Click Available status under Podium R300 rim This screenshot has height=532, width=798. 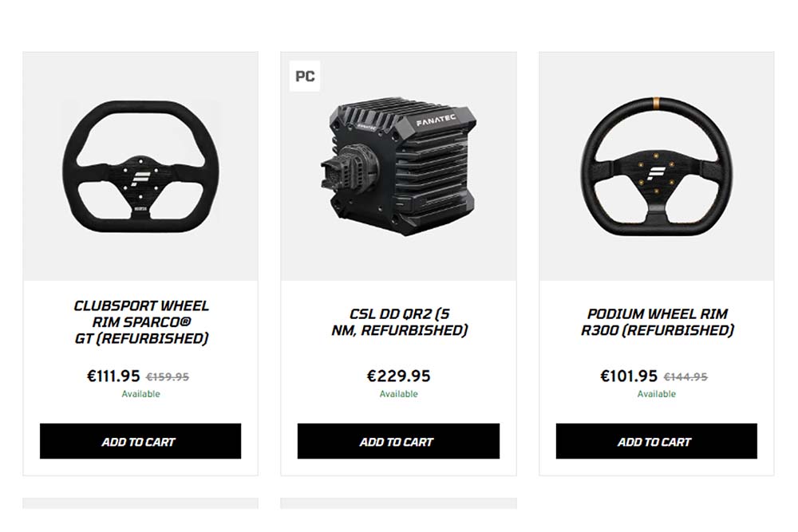pyautogui.click(x=657, y=394)
